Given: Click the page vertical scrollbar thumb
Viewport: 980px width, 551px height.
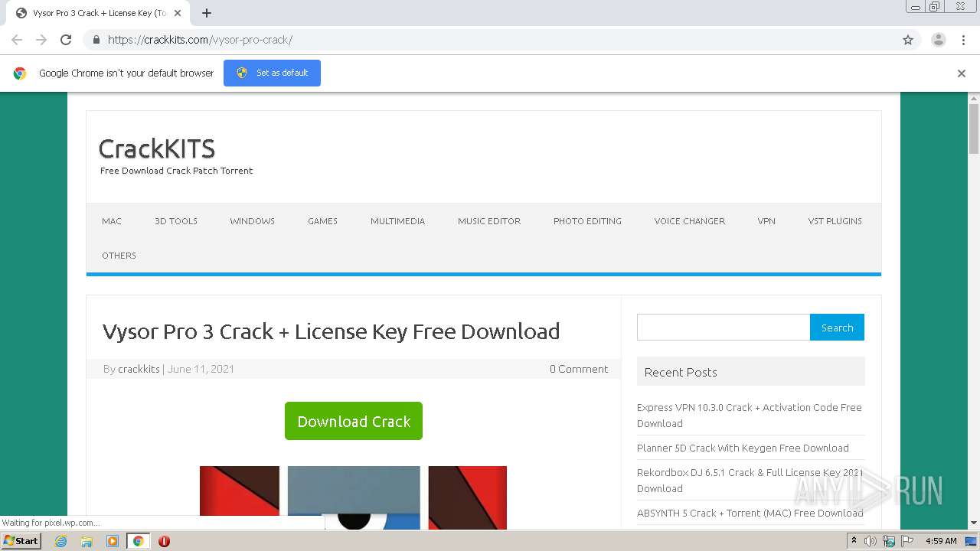Looking at the screenshot, I should 974,129.
